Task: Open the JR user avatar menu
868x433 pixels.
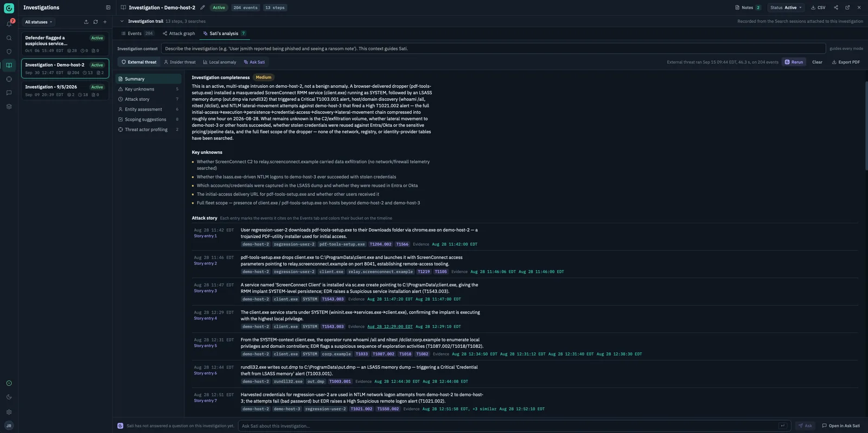Action: pyautogui.click(x=9, y=426)
